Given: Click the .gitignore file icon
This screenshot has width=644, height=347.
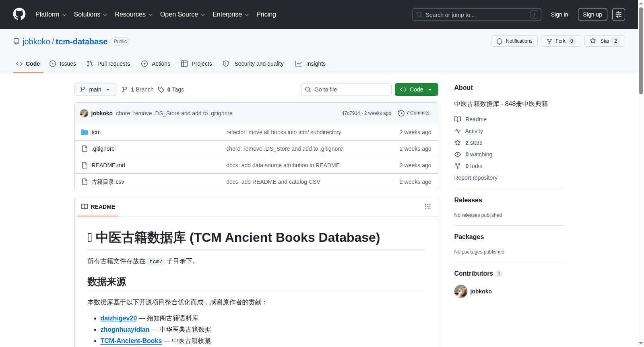Looking at the screenshot, I should (85, 149).
